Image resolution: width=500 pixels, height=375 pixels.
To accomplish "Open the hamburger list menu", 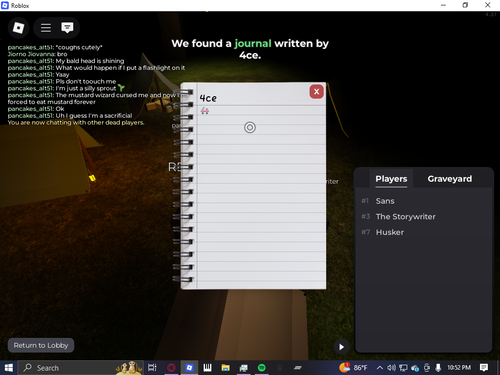I will click(x=46, y=28).
